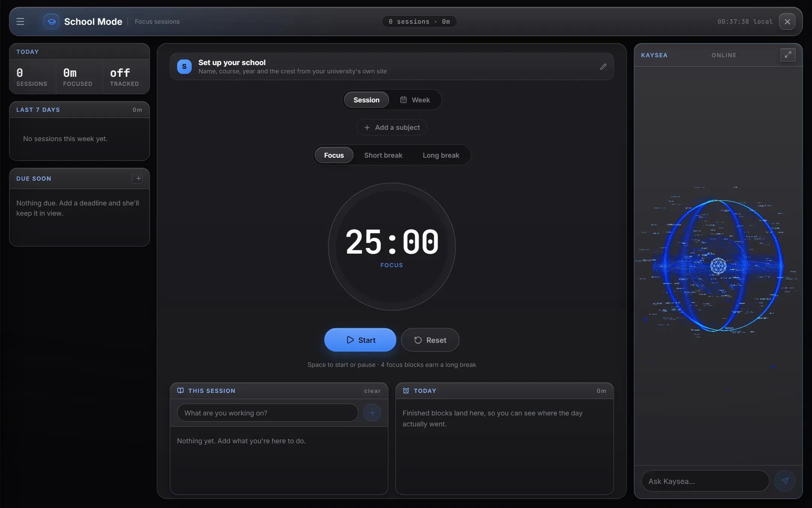Click the Kaysea glowing orb

coord(718,266)
